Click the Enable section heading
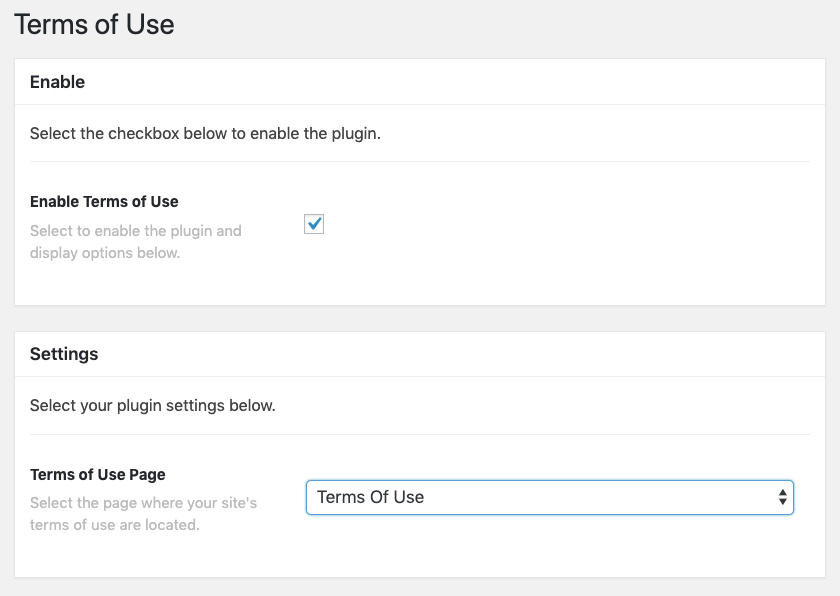This screenshot has height=596, width=840. [57, 82]
